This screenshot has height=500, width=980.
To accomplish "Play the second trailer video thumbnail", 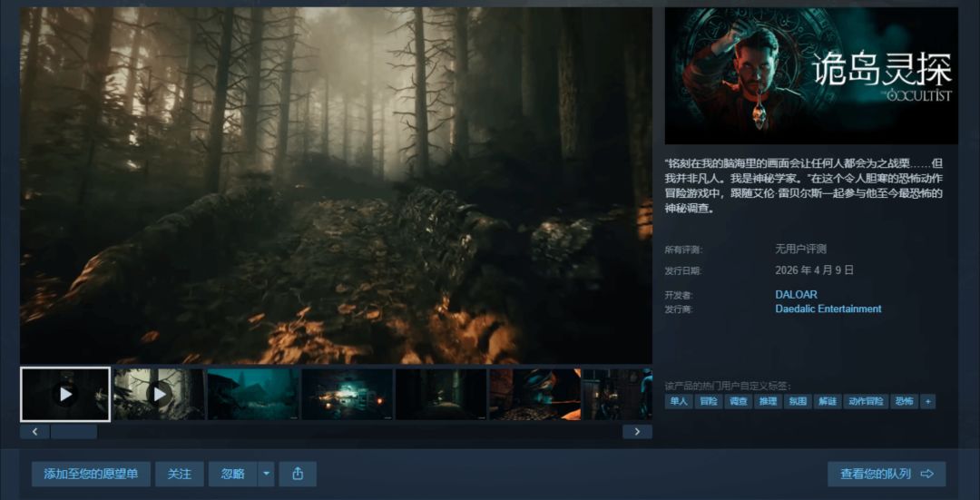I will click(159, 395).
